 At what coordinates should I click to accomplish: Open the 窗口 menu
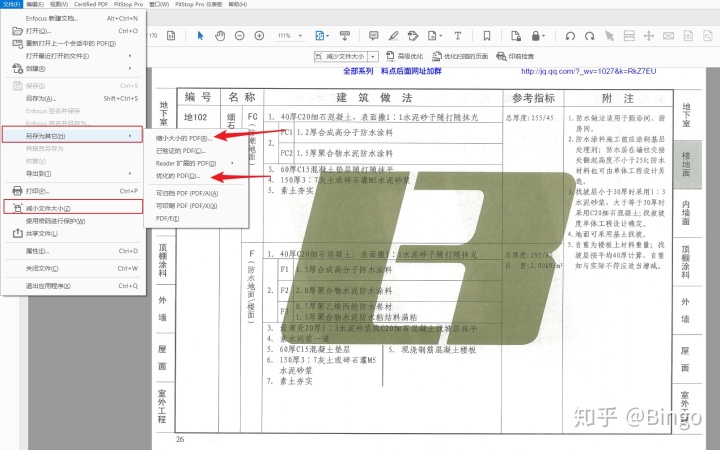point(159,4)
